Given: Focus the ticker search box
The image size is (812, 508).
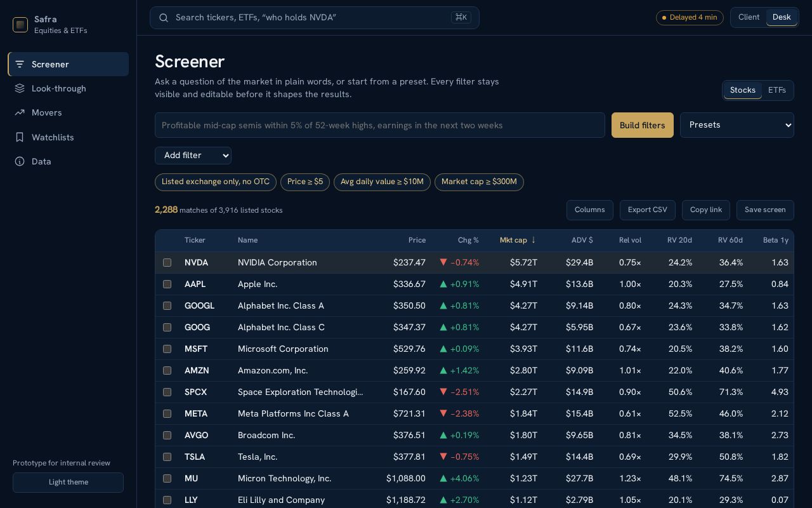Looking at the screenshot, I should point(315,18).
